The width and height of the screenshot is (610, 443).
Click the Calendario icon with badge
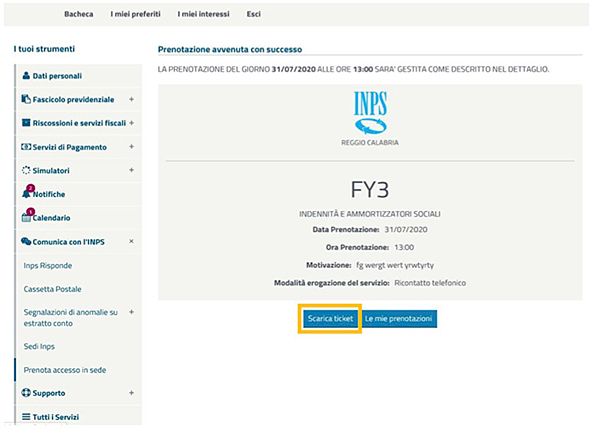click(27, 215)
